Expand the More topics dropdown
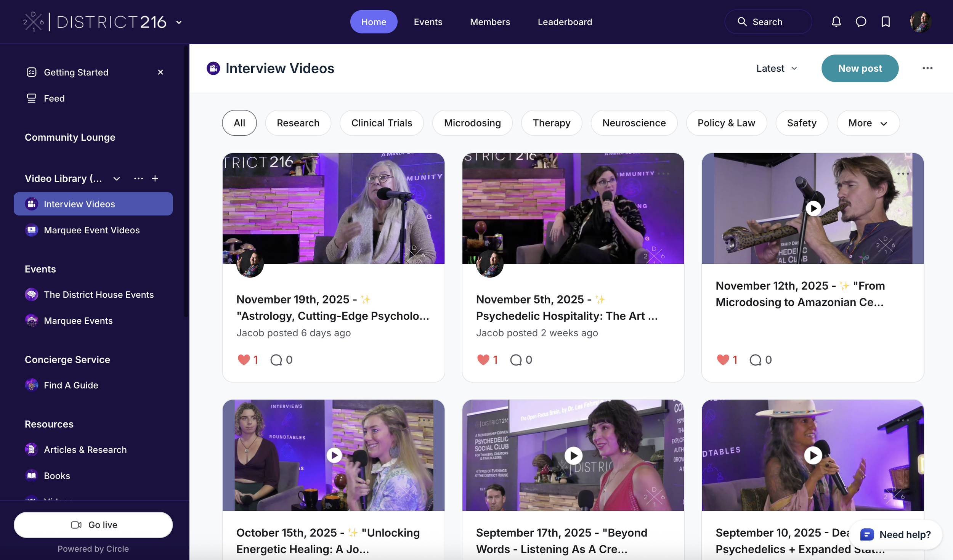This screenshot has height=560, width=953. pos(868,123)
